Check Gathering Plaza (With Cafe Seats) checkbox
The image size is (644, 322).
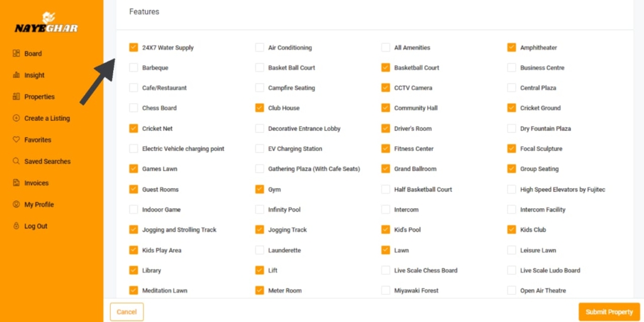pyautogui.click(x=260, y=169)
